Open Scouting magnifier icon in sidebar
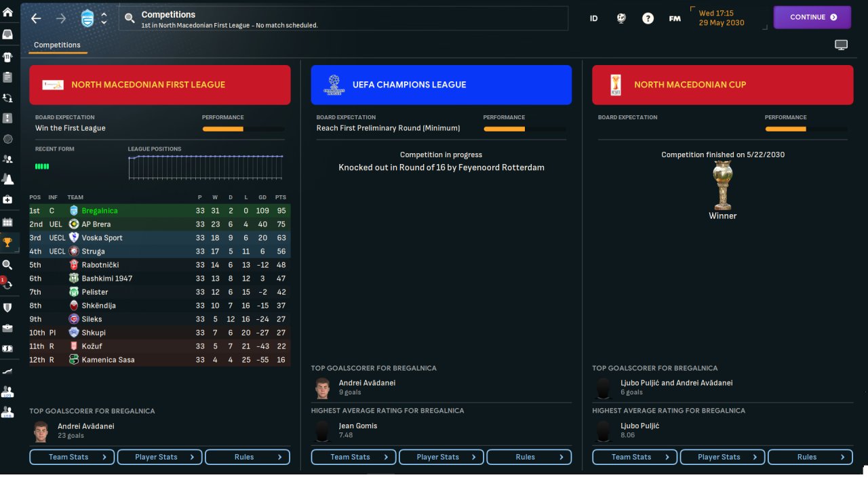Image resolution: width=868 pixels, height=488 pixels. pos(7,264)
